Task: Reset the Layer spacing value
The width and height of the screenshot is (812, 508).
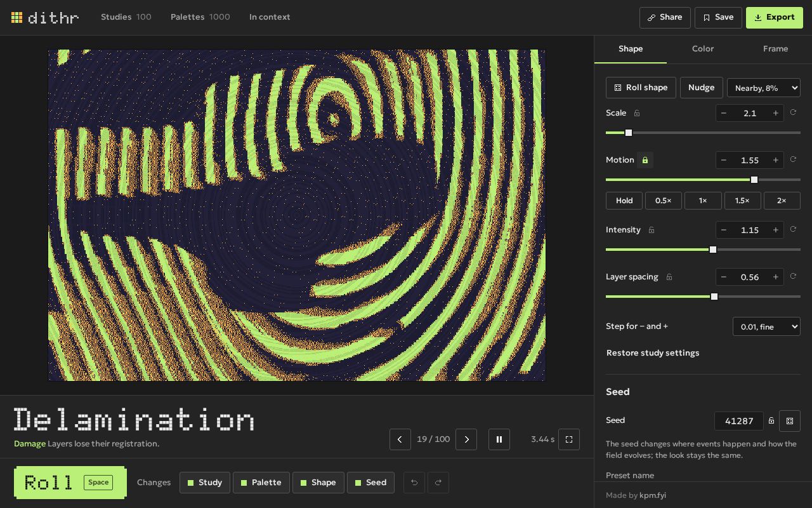Action: [793, 276]
